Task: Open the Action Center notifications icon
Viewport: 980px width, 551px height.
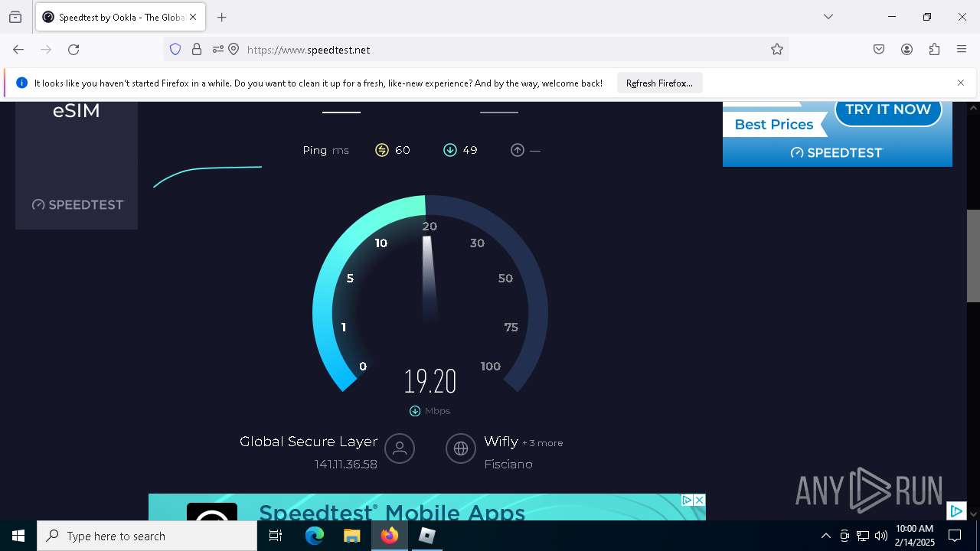Action: click(955, 536)
